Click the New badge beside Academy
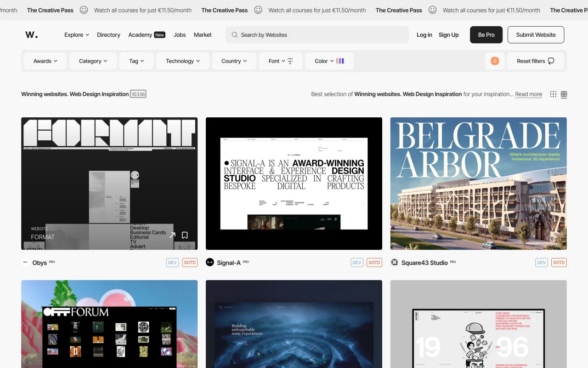 pyautogui.click(x=159, y=35)
